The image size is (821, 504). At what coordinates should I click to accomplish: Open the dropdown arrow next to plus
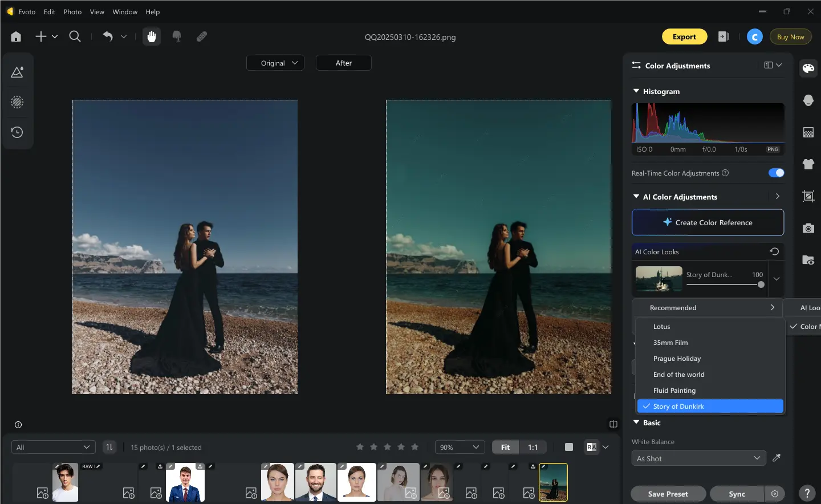tap(55, 36)
